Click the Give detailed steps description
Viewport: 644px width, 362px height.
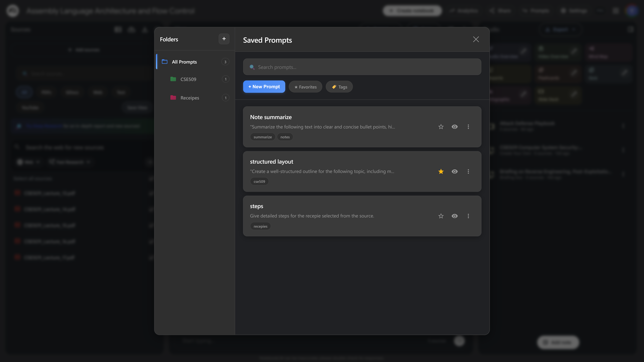(x=312, y=216)
